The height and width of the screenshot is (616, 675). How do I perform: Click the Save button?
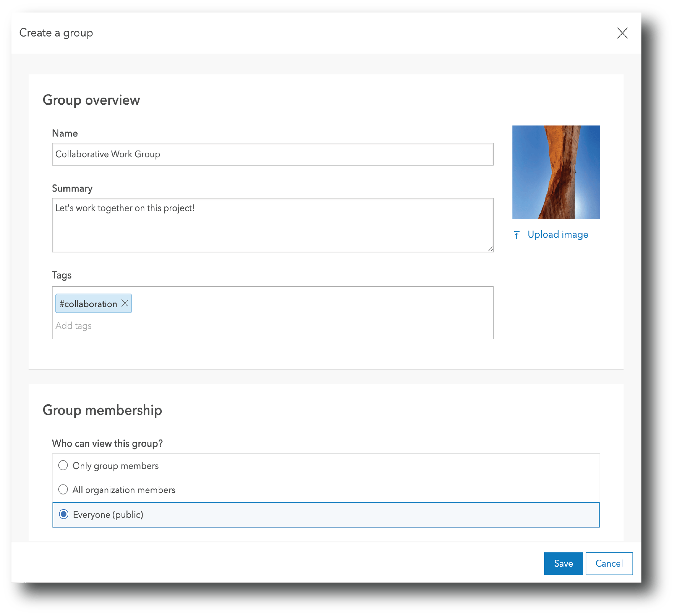(x=563, y=563)
